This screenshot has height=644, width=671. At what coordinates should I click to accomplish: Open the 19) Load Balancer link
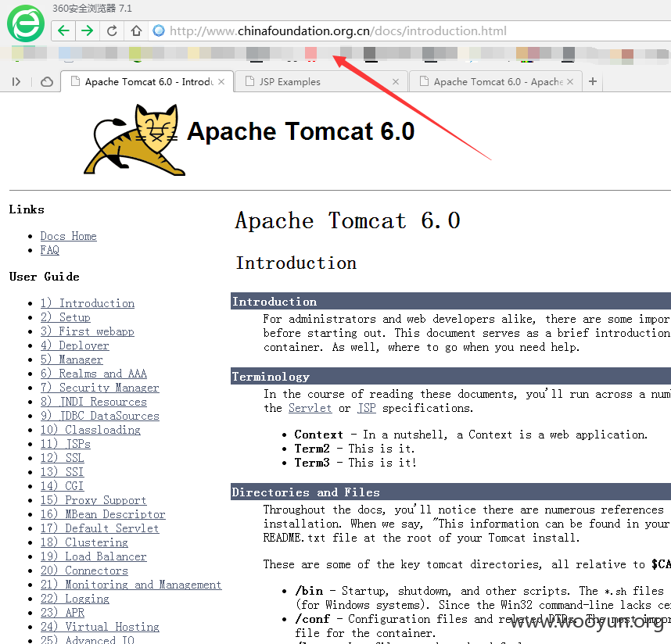click(93, 556)
